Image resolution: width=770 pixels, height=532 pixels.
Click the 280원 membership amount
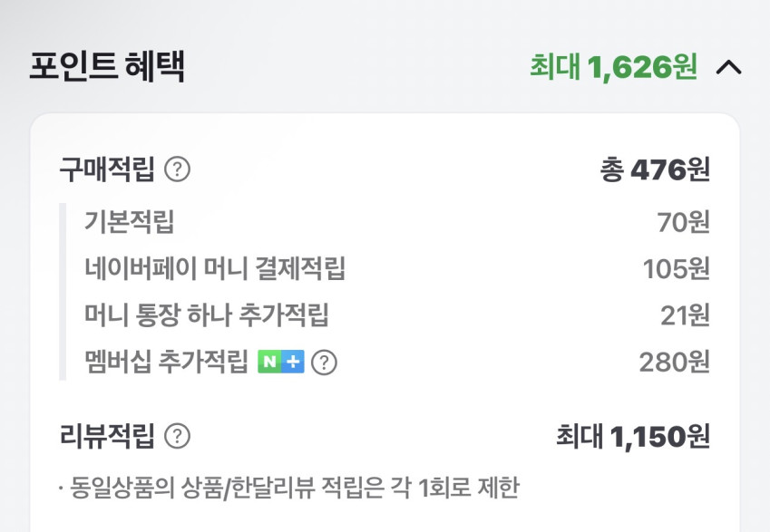pyautogui.click(x=674, y=363)
